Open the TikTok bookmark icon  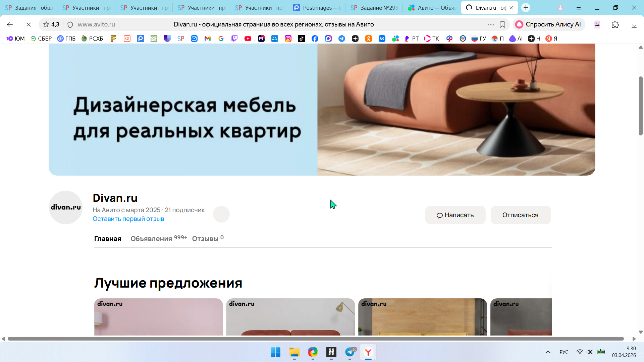pyautogui.click(x=302, y=39)
